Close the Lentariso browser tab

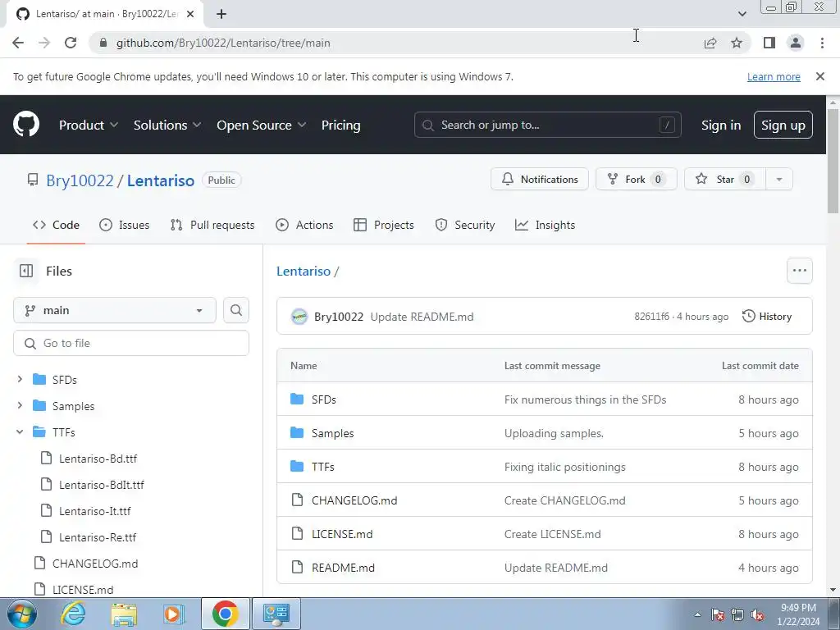[190, 14]
